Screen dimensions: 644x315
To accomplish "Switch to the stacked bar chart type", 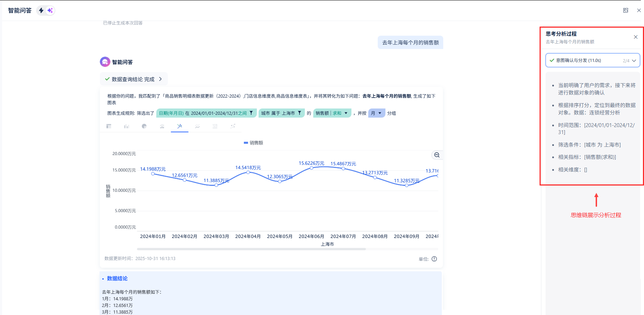I will [x=162, y=126].
